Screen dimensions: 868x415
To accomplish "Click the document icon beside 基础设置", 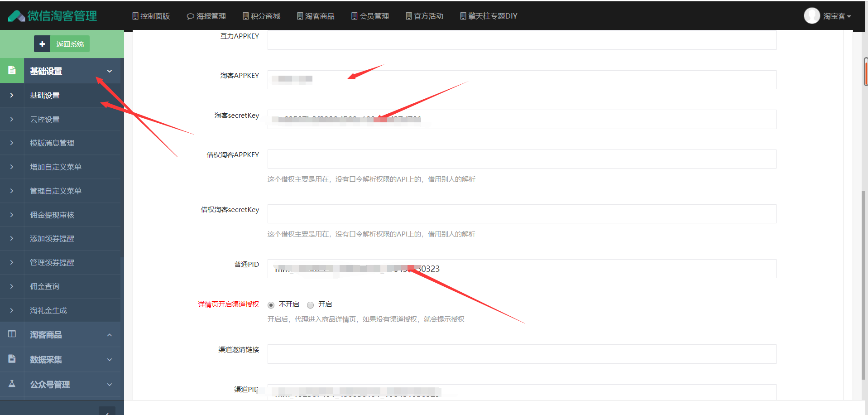I will 12,71.
